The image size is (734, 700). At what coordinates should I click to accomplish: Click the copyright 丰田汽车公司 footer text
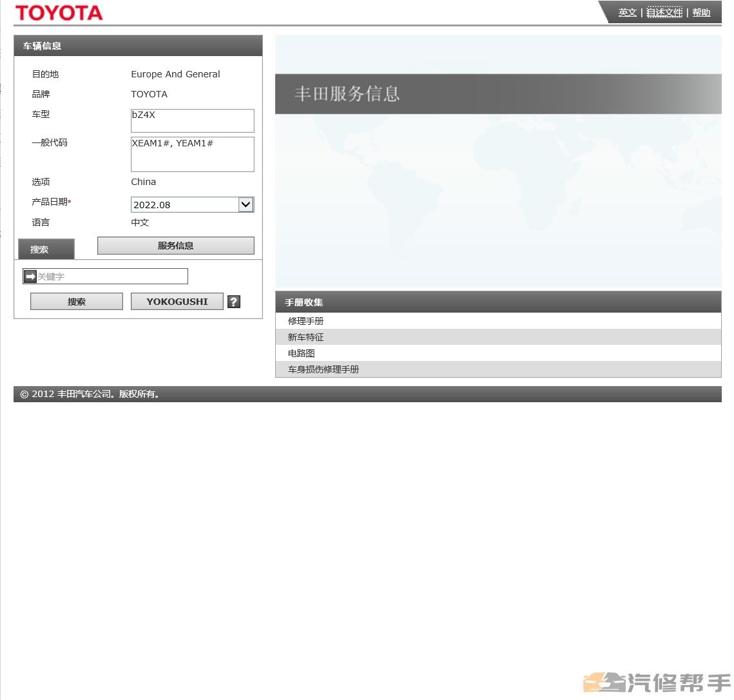[90, 394]
